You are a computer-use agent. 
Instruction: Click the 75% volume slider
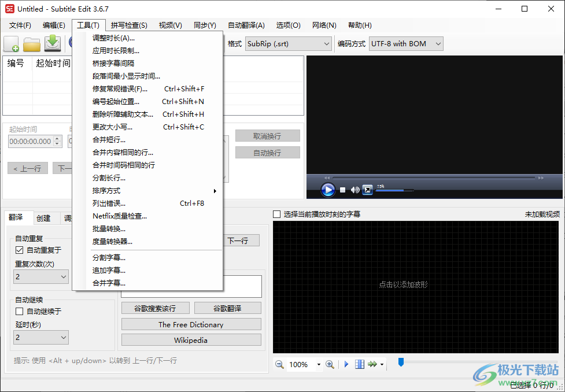coord(394,190)
